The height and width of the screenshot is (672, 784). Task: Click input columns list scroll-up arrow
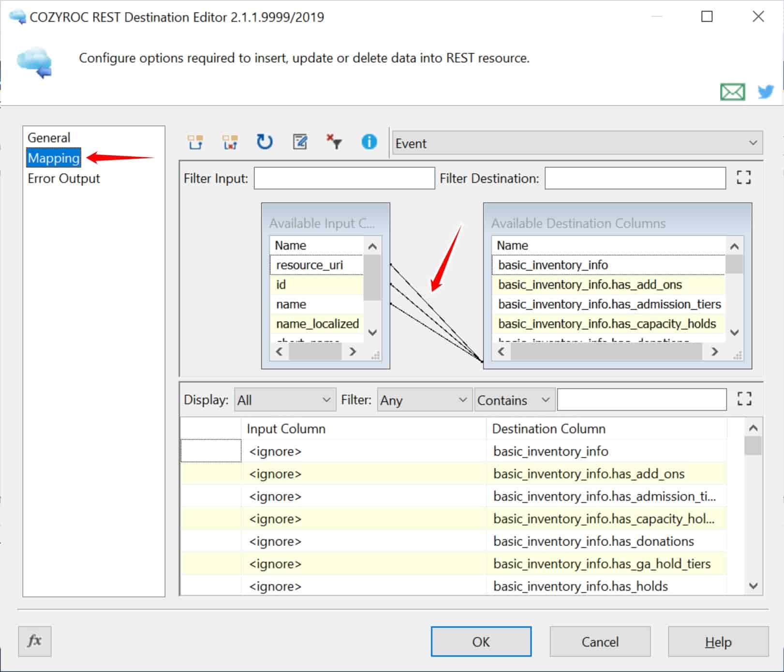(x=372, y=246)
